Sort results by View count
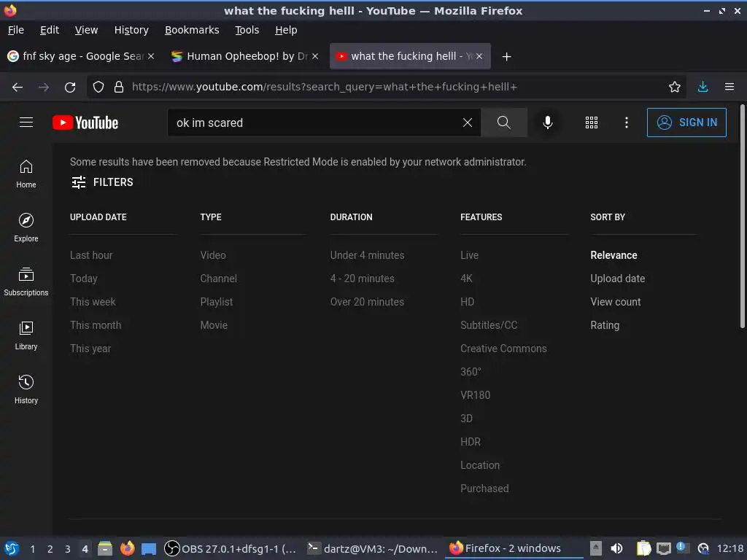The height and width of the screenshot is (560, 747). 616,302
